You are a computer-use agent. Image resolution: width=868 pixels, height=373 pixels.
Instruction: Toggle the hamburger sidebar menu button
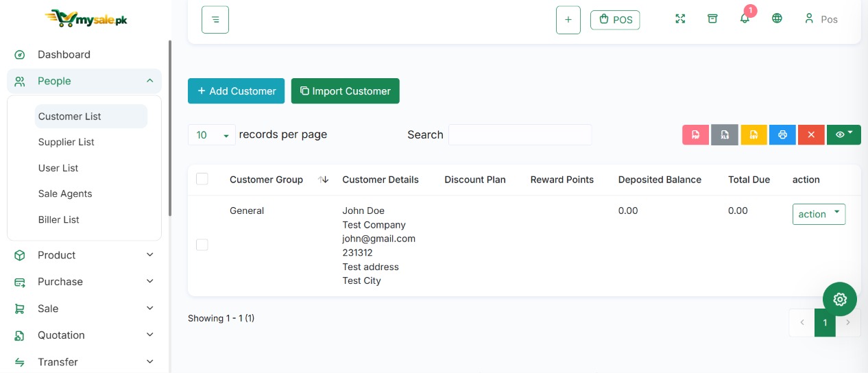tap(215, 20)
